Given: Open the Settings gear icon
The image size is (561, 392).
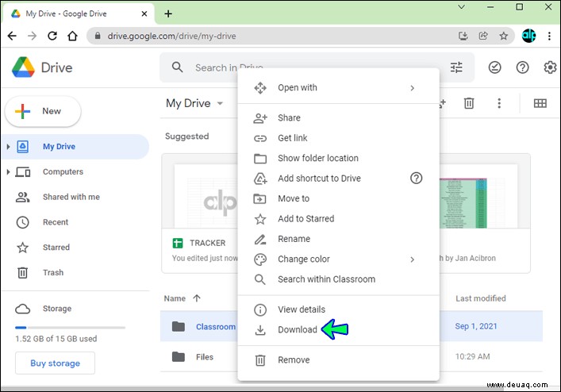Looking at the screenshot, I should (x=550, y=67).
